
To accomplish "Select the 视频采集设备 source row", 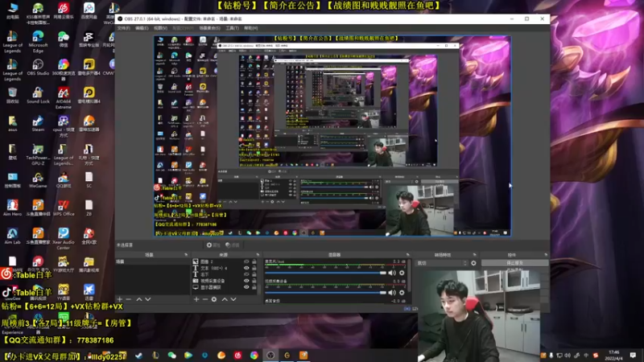I will [x=225, y=281].
